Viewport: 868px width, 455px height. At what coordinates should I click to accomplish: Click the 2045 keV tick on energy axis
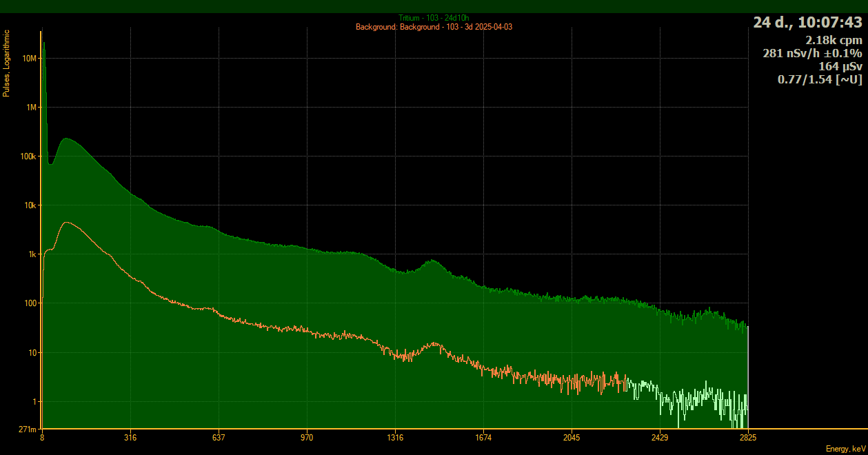pyautogui.click(x=572, y=437)
